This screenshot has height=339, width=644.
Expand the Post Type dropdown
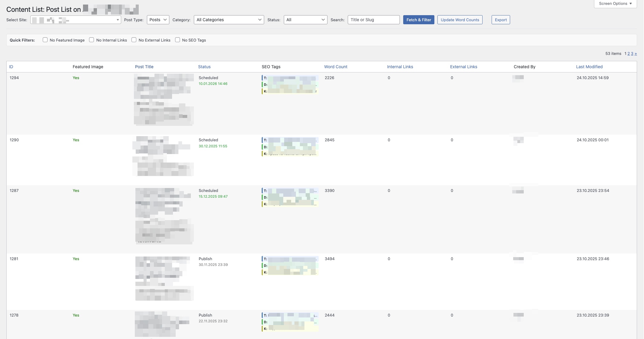tap(158, 20)
